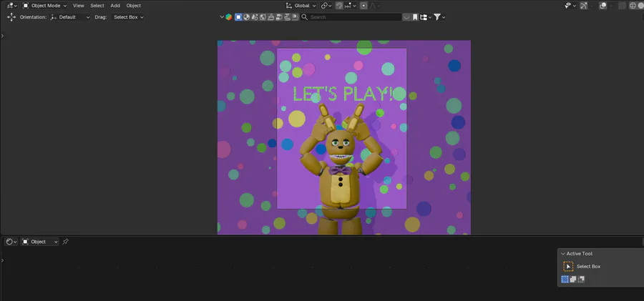Open the snapping options dropdown

[x=349, y=6]
